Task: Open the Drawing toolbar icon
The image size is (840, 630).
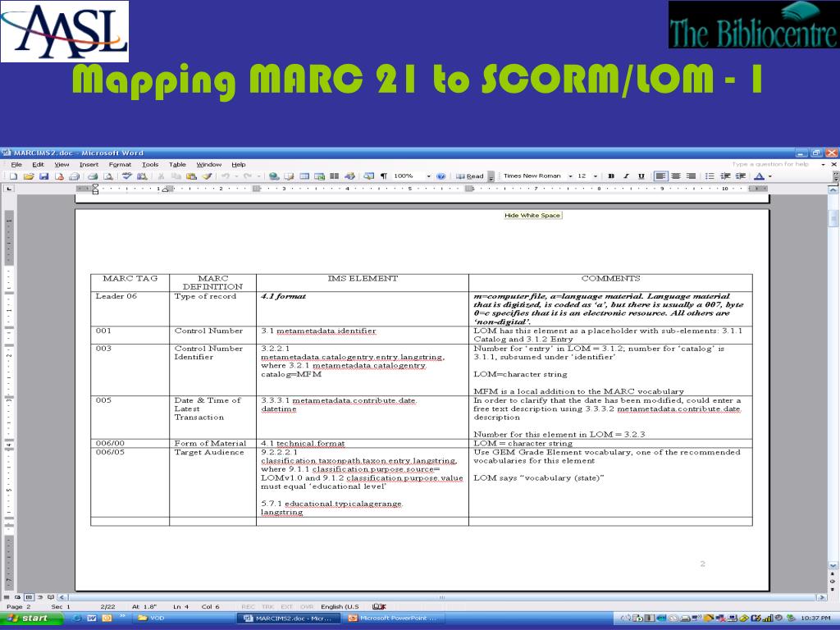Action: [349, 176]
